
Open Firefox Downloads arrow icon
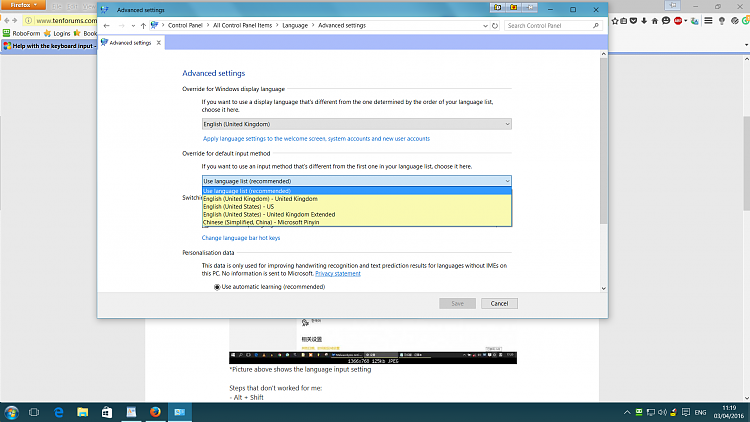[644, 21]
